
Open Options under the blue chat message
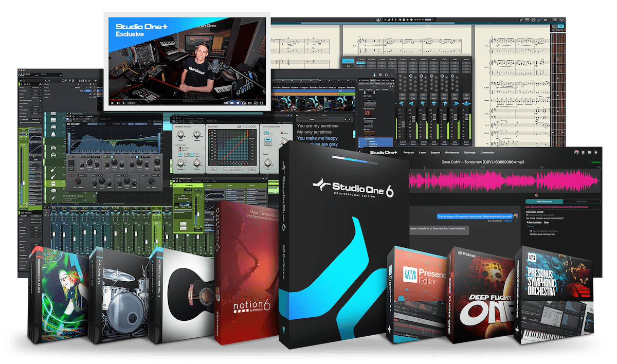click(508, 221)
